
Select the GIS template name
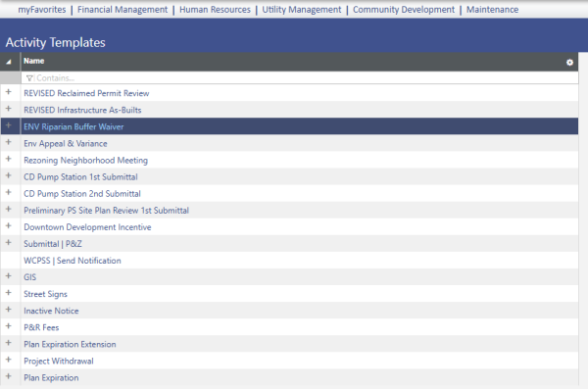tap(30, 277)
